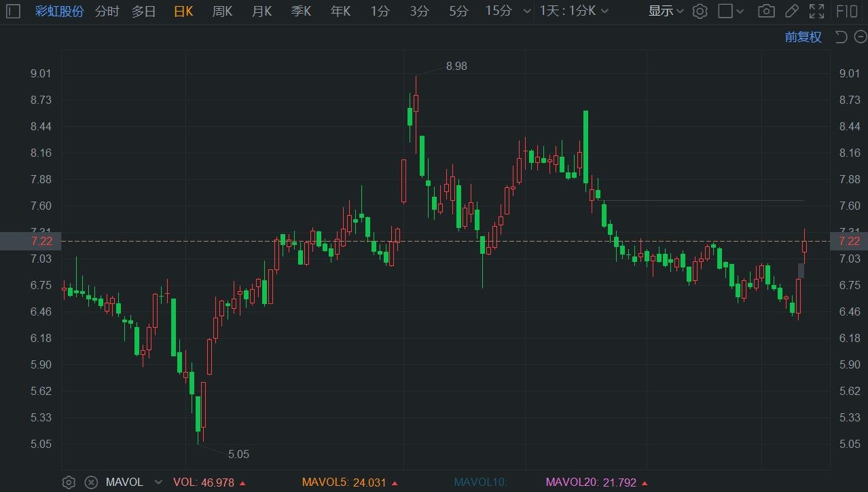Open the 1天 : 1分K dropdown
868x492 pixels.
pos(575,11)
